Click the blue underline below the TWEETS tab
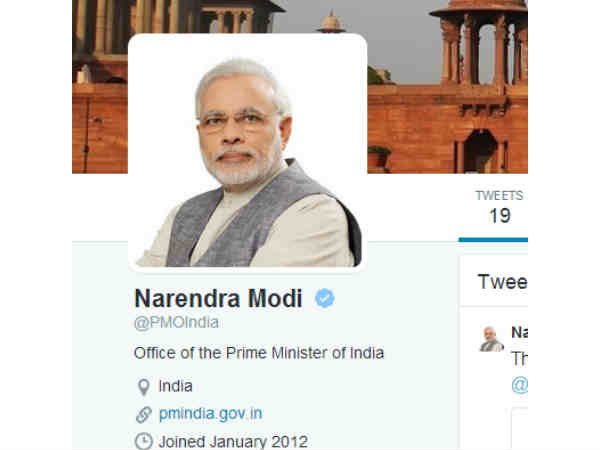The image size is (600, 450). 493,240
